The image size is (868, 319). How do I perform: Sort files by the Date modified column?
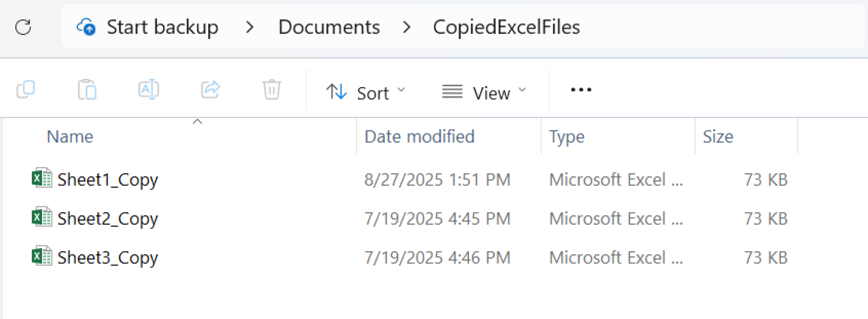pyautogui.click(x=420, y=136)
